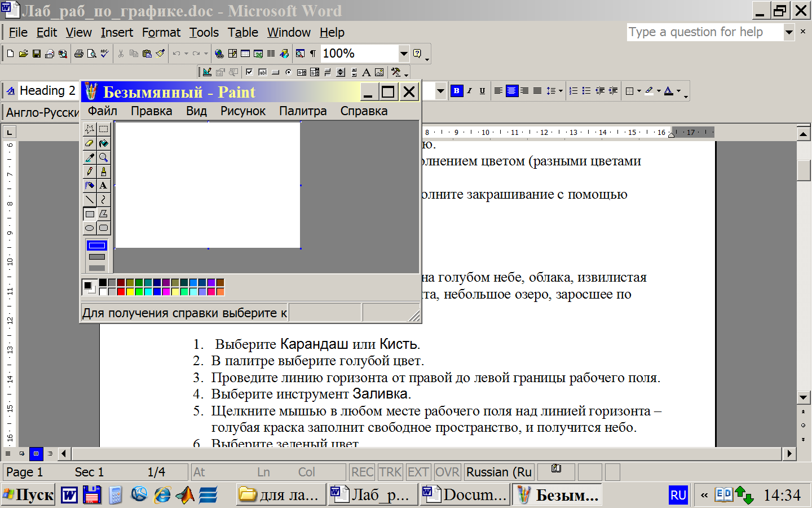The height and width of the screenshot is (508, 812).
Task: Pick the Rounded Rectangle tool in Paint
Action: point(104,228)
